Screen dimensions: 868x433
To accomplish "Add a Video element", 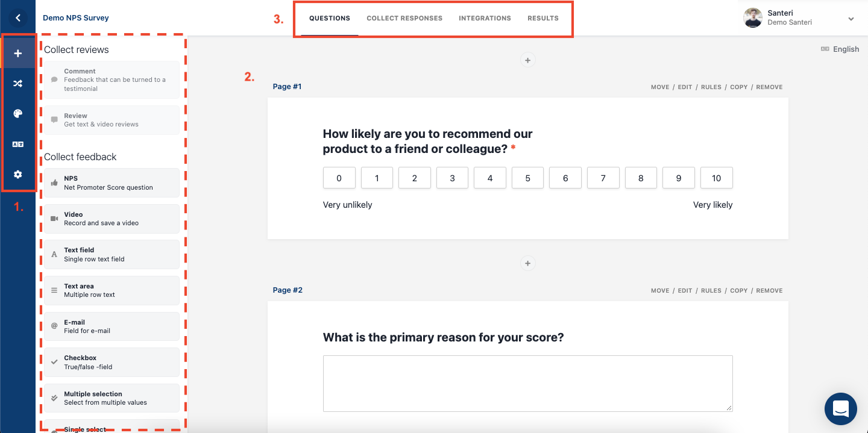I will [112, 219].
